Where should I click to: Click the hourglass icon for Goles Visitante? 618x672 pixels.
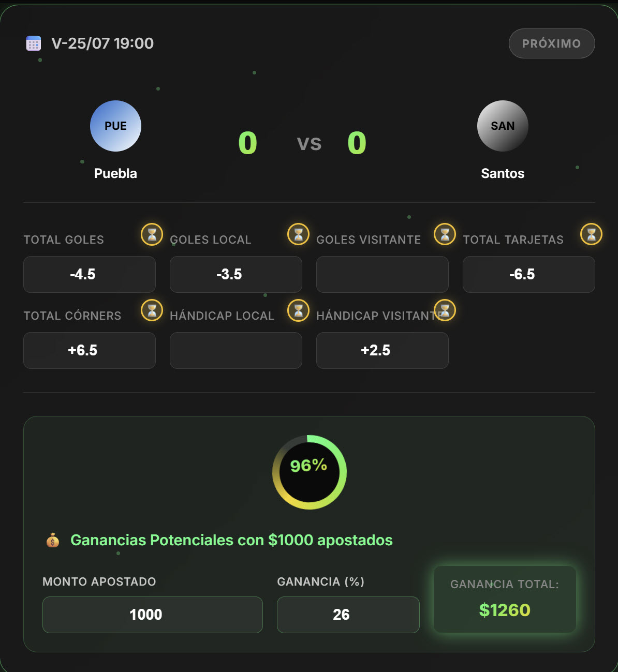point(445,234)
